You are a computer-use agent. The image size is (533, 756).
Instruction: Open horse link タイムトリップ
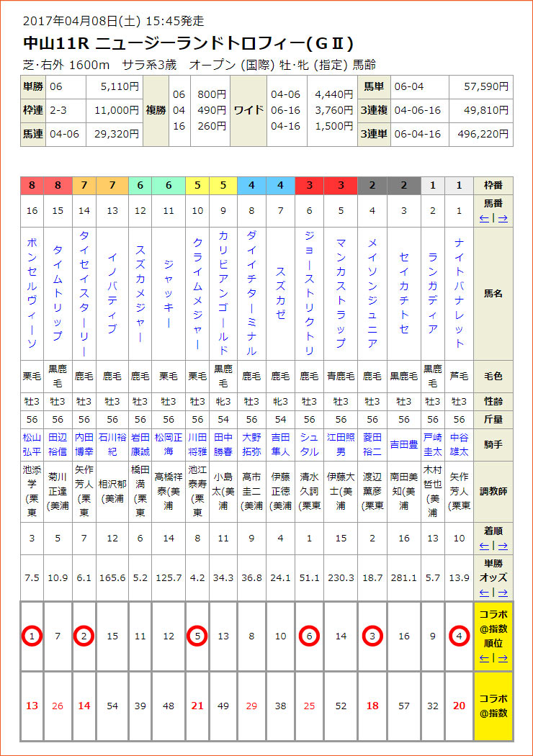click(x=58, y=294)
